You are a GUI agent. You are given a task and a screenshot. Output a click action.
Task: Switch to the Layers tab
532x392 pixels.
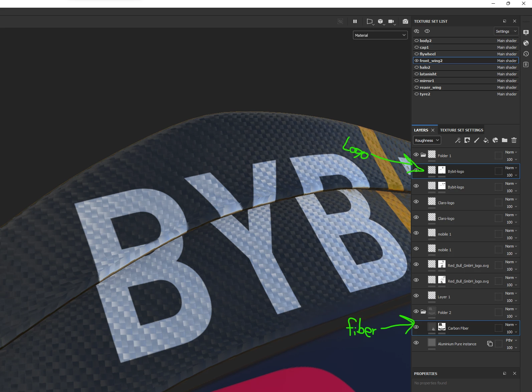pyautogui.click(x=421, y=130)
